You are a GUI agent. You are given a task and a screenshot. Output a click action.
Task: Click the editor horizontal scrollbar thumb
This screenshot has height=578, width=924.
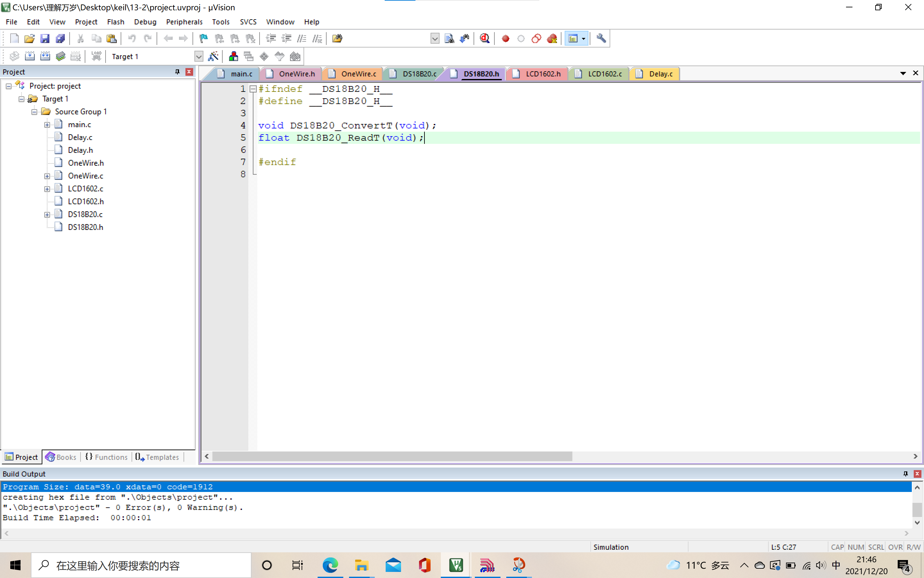coord(392,456)
